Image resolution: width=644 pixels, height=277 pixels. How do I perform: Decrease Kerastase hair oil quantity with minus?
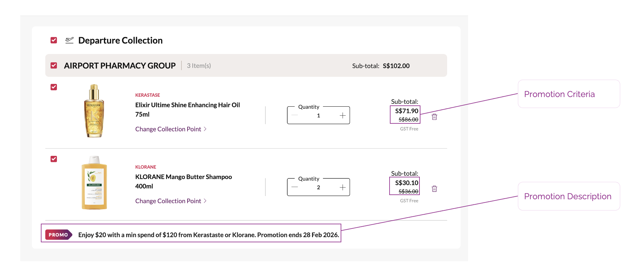point(295,116)
